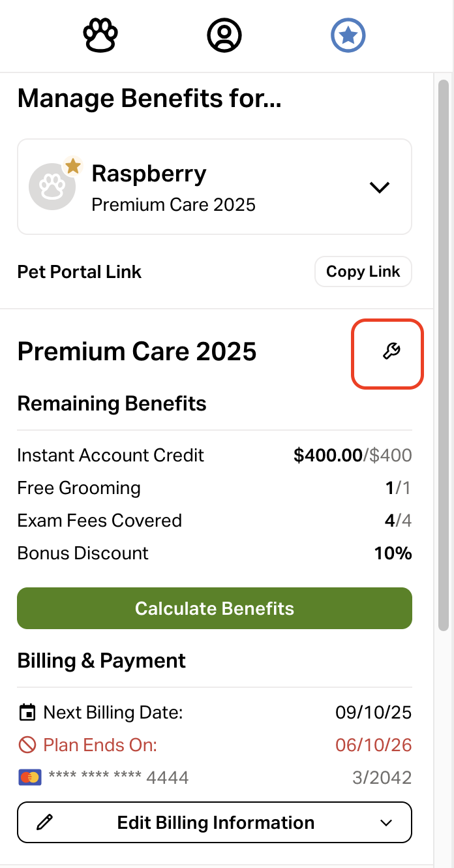Click the pencil icon in Edit Billing
Viewport: 454px width, 868px height.
pos(44,822)
